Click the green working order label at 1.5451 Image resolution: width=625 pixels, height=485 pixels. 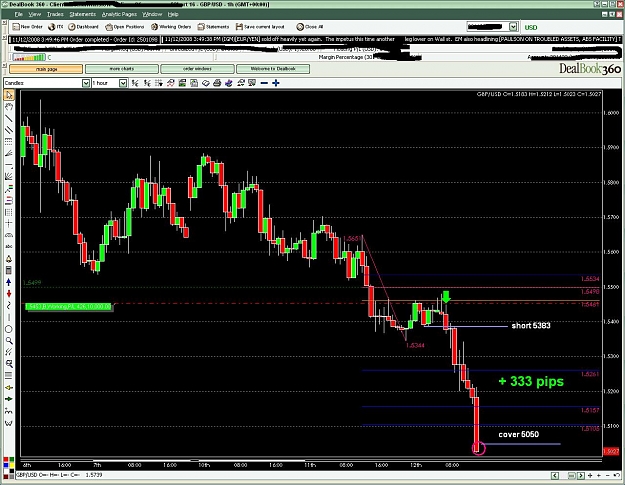pyautogui.click(x=69, y=307)
